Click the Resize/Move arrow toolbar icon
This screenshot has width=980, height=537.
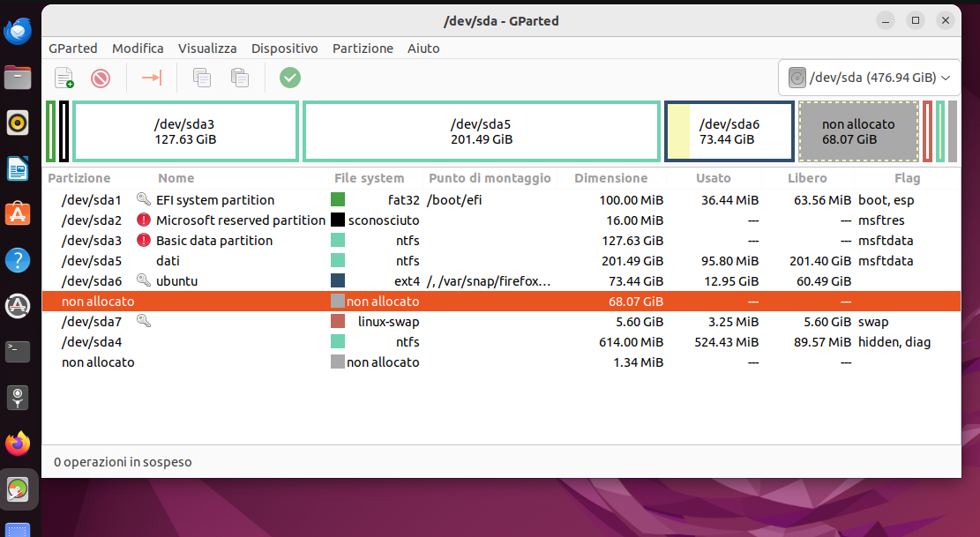[x=151, y=78]
